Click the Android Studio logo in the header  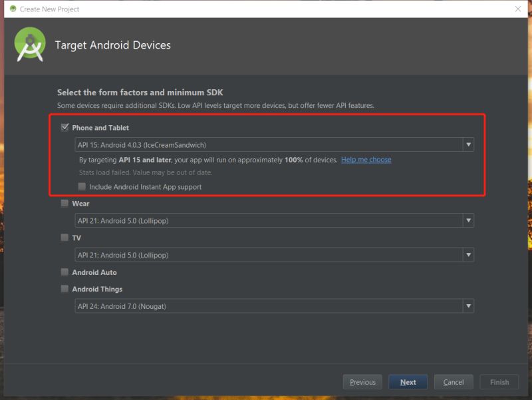pos(30,45)
